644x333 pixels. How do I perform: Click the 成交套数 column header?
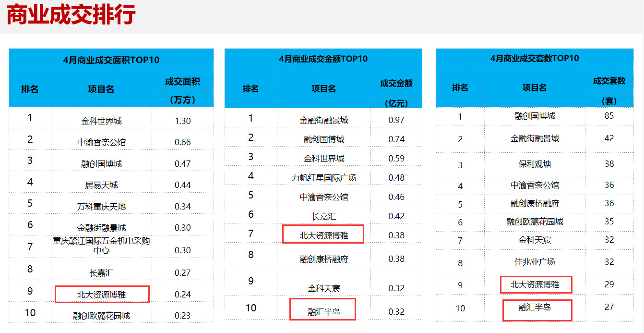[x=609, y=81]
